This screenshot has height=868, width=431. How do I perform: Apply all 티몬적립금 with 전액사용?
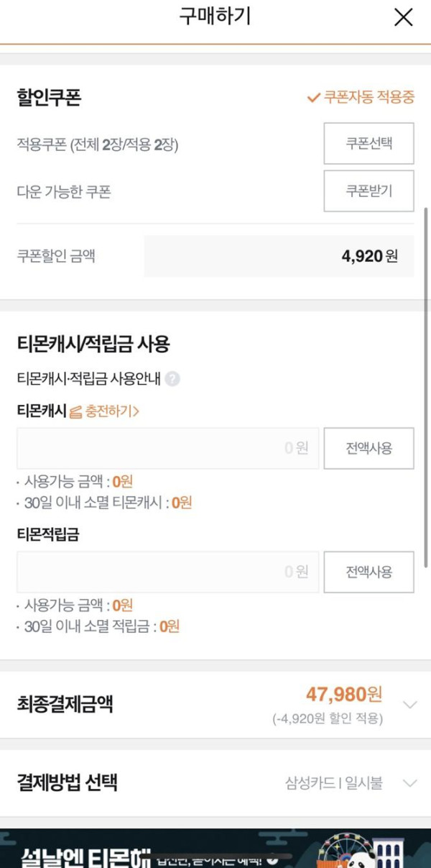(369, 572)
